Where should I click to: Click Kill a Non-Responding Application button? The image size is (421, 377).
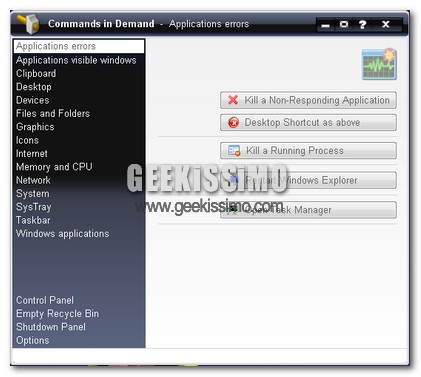[308, 100]
